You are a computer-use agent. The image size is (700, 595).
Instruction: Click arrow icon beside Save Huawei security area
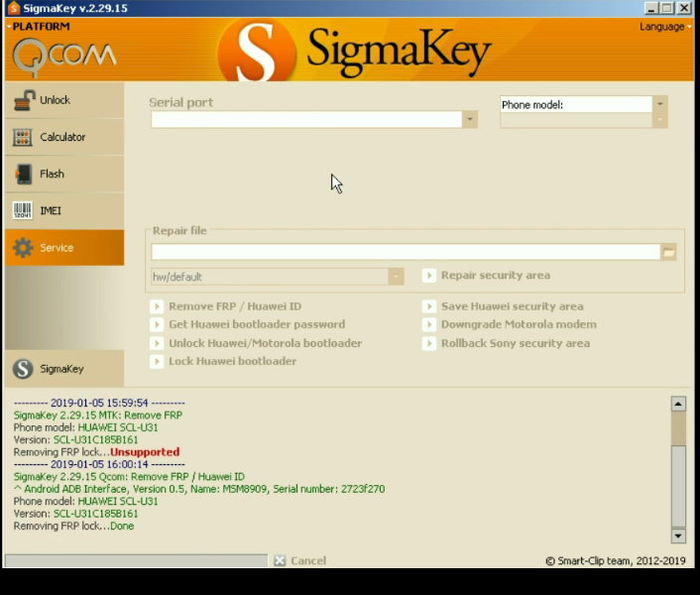(429, 306)
